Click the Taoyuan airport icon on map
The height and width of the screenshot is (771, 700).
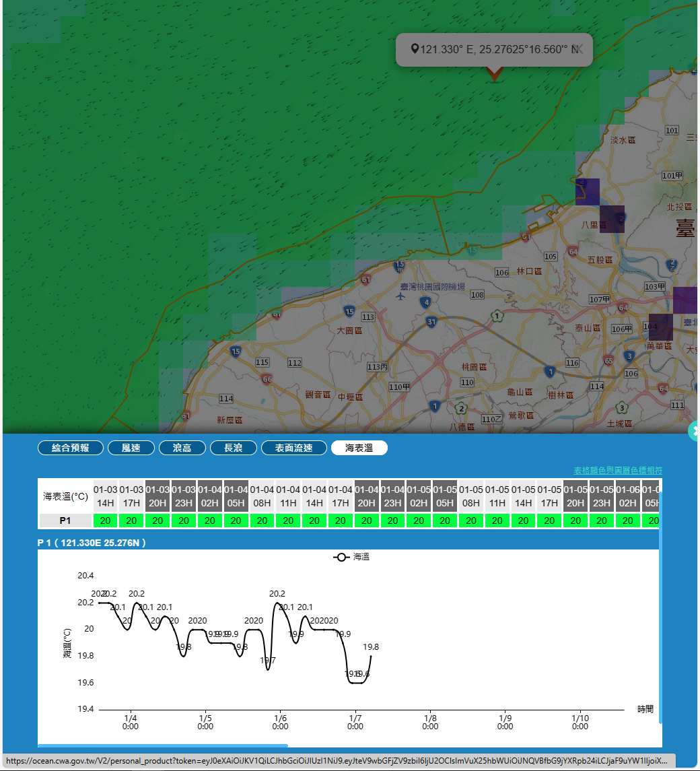point(402,297)
